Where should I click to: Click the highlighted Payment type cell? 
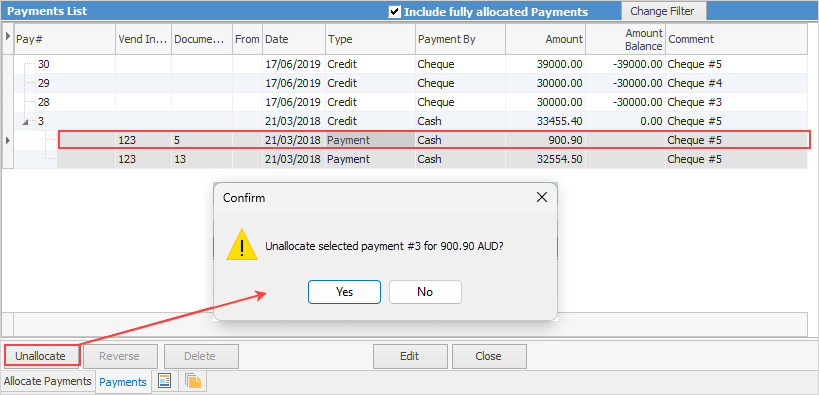(371, 140)
